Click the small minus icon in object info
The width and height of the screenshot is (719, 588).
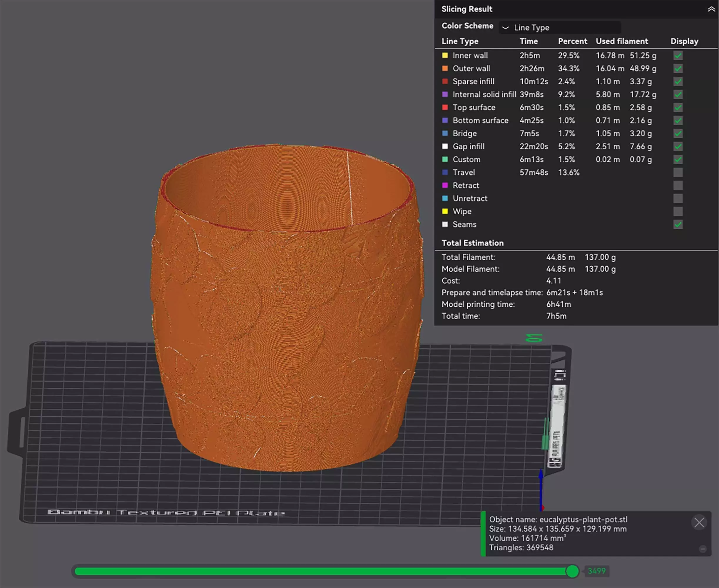pos(703,549)
